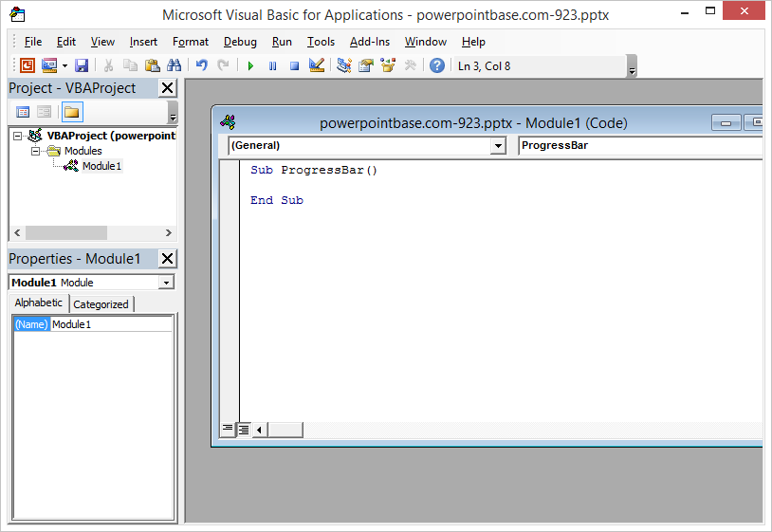Open the Edit menu
The height and width of the screenshot is (532, 772).
(66, 42)
